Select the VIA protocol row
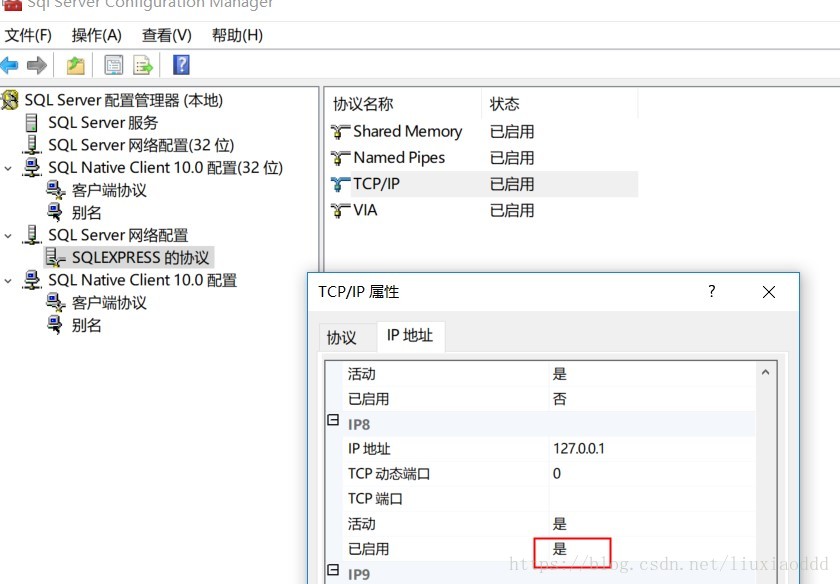The height and width of the screenshot is (584, 840). 482,211
